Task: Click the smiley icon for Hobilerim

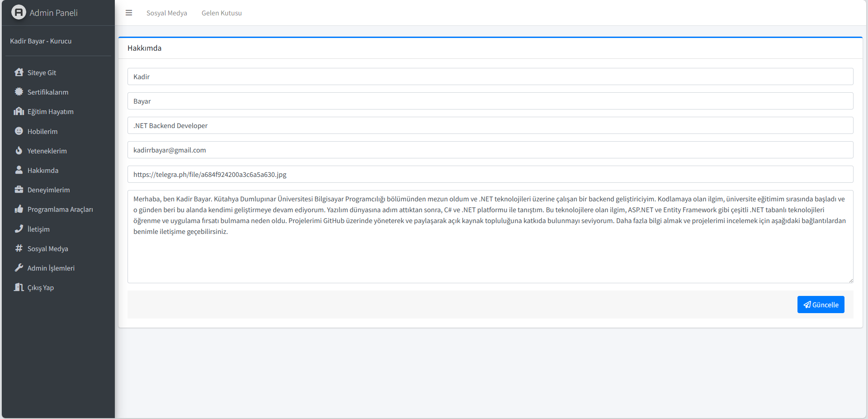Action: (19, 131)
